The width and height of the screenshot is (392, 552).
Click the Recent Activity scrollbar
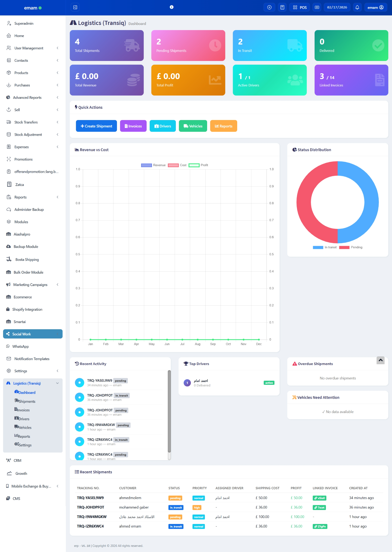tap(169, 412)
